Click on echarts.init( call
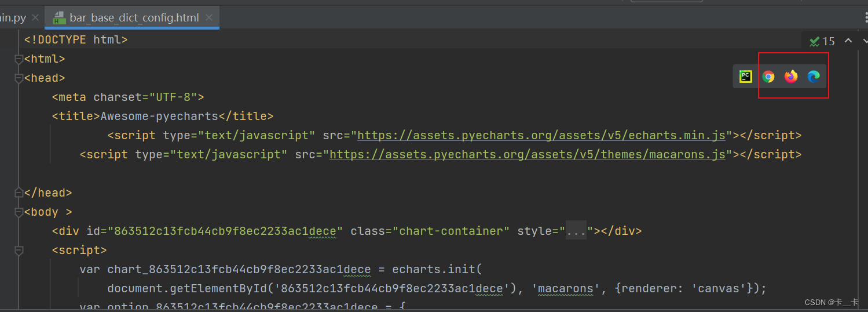This screenshot has width=868, height=312. 437,270
